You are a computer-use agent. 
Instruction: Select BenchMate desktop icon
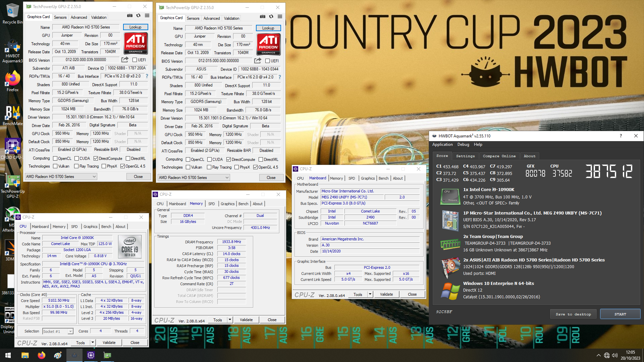pyautogui.click(x=12, y=116)
